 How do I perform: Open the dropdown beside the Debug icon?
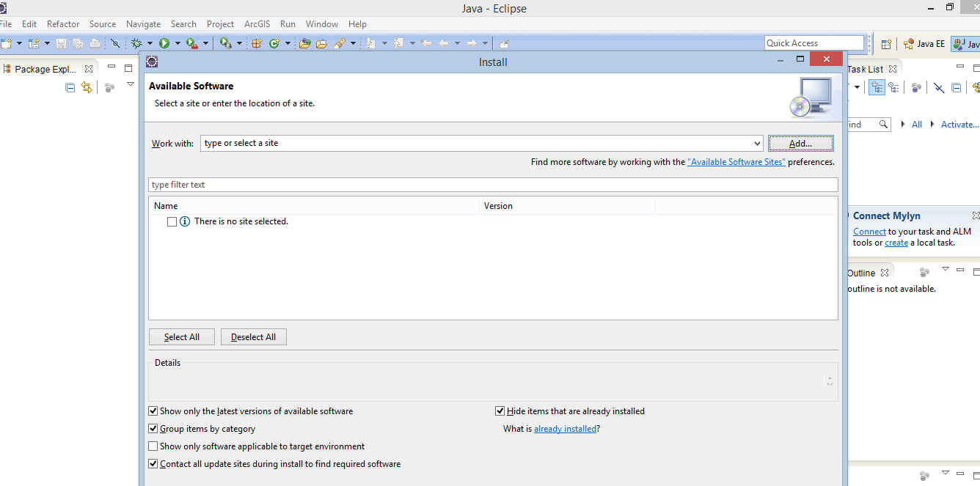tap(150, 43)
